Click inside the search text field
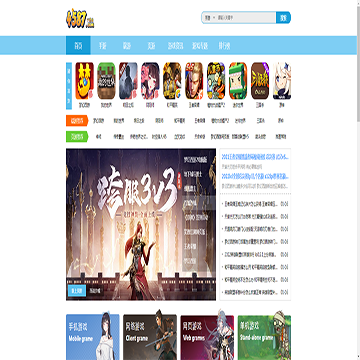 [x=246, y=18]
